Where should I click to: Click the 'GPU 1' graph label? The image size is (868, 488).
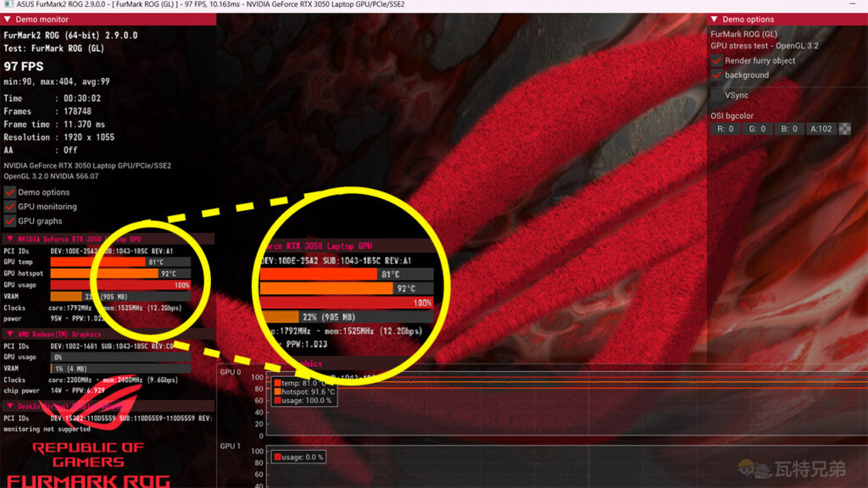tap(231, 446)
